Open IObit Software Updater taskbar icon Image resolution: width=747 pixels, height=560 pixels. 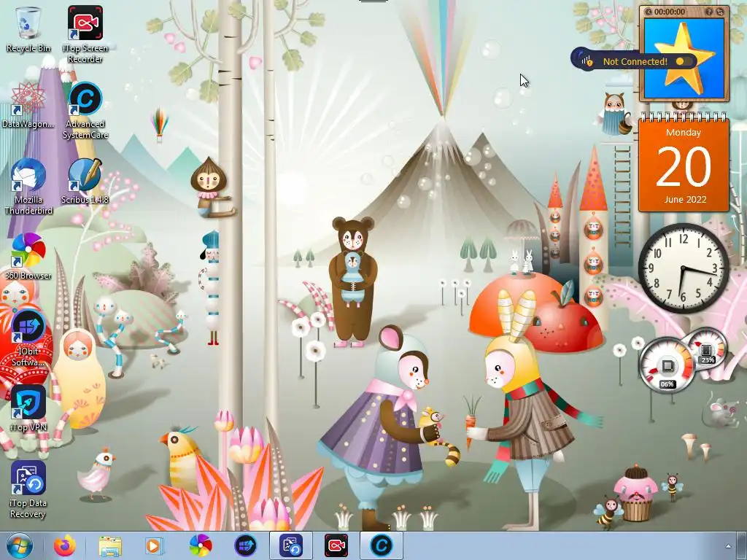coord(245,545)
